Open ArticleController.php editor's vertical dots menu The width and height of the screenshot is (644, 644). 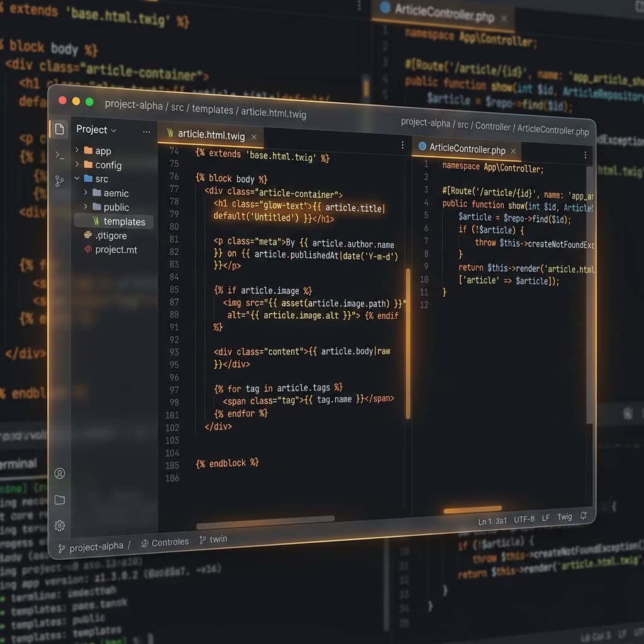pos(586,155)
